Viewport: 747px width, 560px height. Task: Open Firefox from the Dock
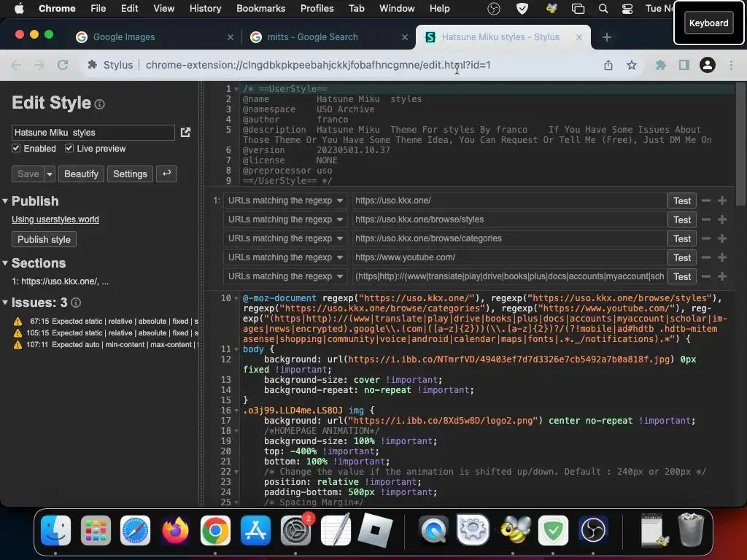(x=175, y=530)
